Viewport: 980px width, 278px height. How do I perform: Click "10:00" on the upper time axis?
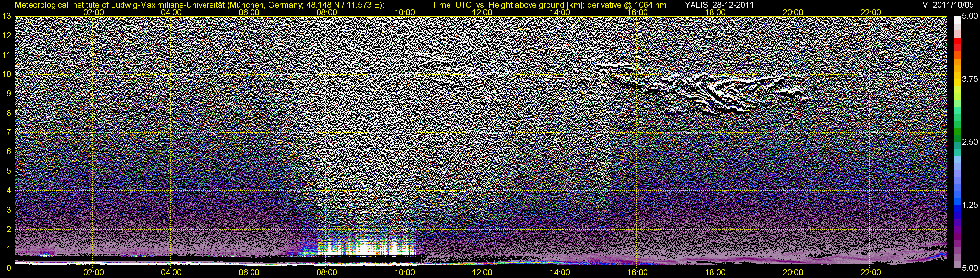click(x=405, y=12)
